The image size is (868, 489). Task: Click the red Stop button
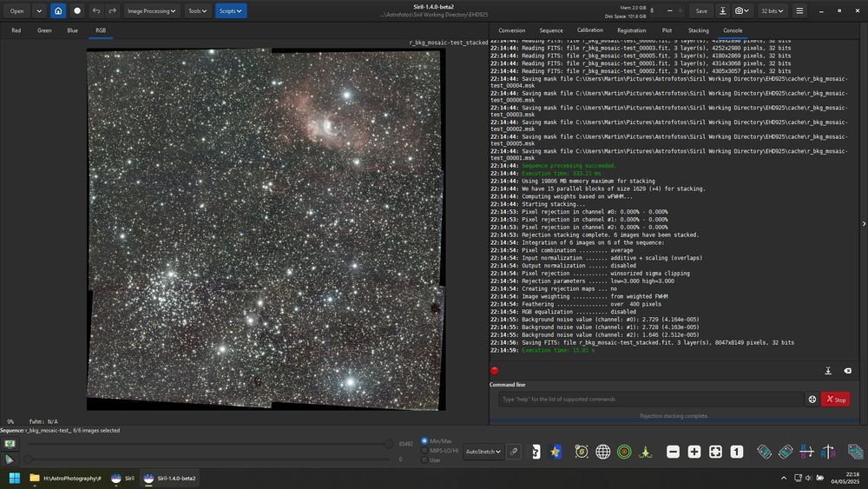[x=835, y=399]
